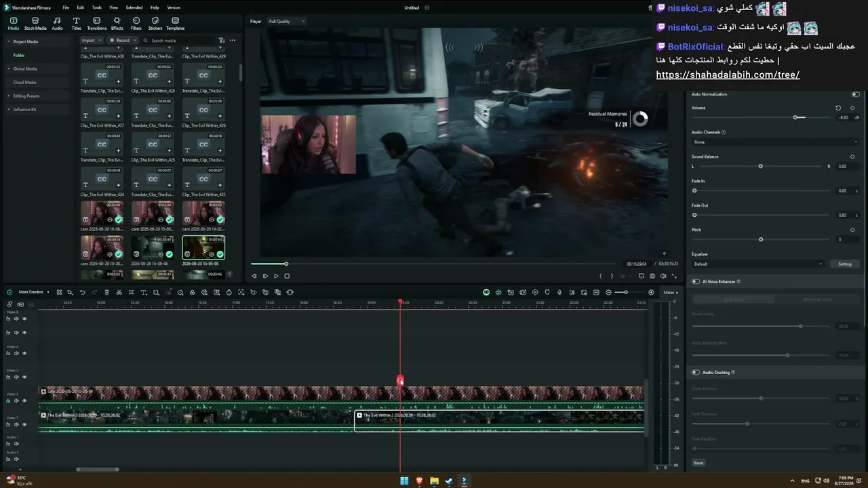Zoom in the timeline with plus icon
Viewport: 868px width, 488px height.
coord(651,292)
